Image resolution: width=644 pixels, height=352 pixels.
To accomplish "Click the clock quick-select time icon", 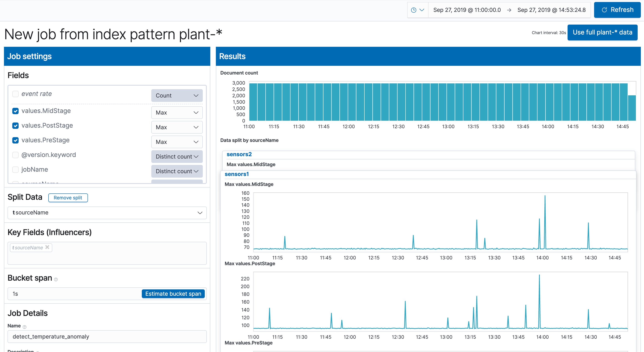I will (x=414, y=10).
